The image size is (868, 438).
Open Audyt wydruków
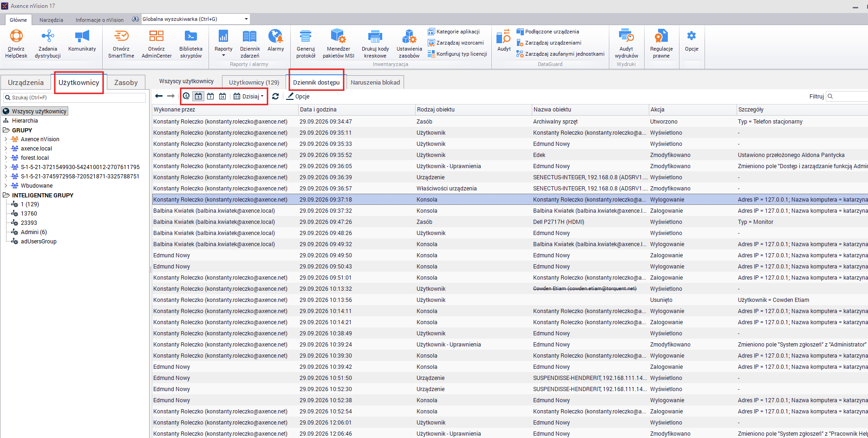tap(626, 43)
